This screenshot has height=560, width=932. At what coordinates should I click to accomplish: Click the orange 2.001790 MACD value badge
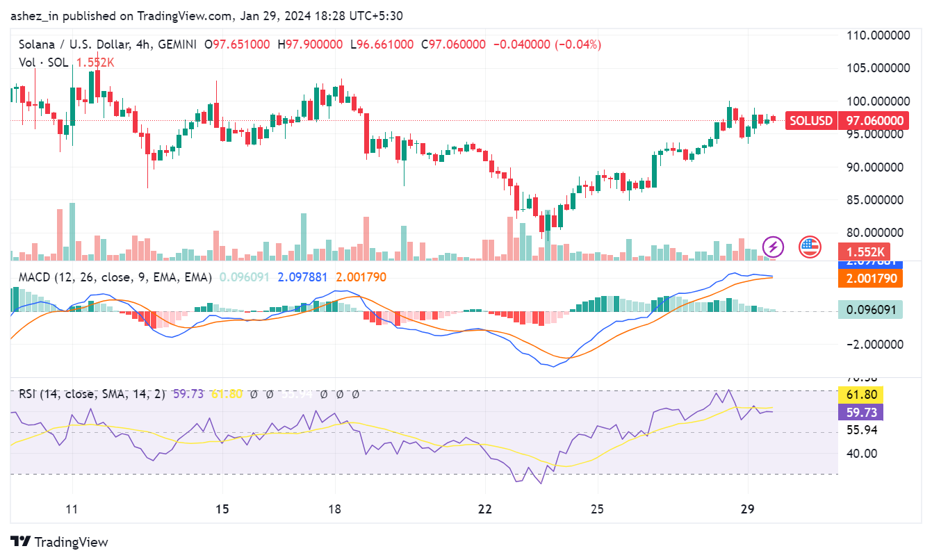point(869,279)
